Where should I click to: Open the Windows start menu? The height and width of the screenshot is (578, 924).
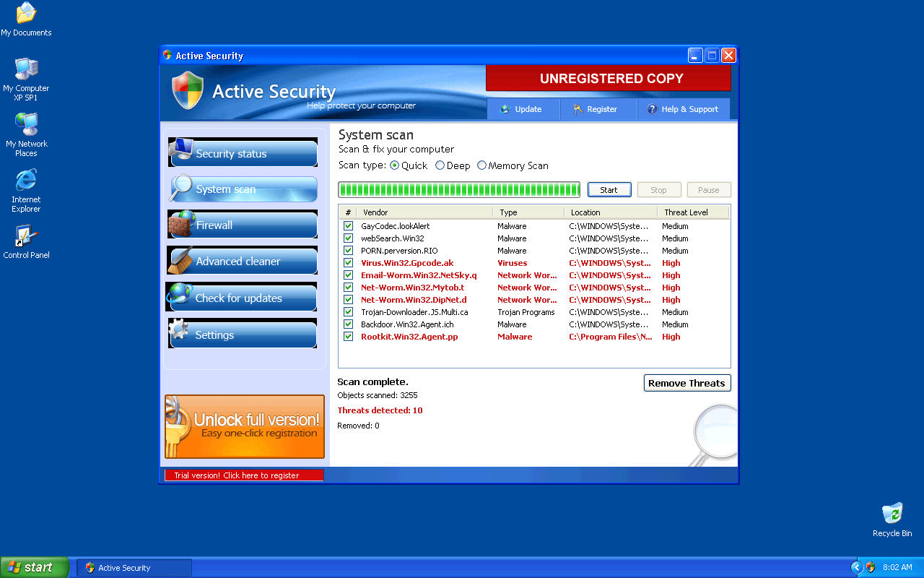[x=35, y=567]
